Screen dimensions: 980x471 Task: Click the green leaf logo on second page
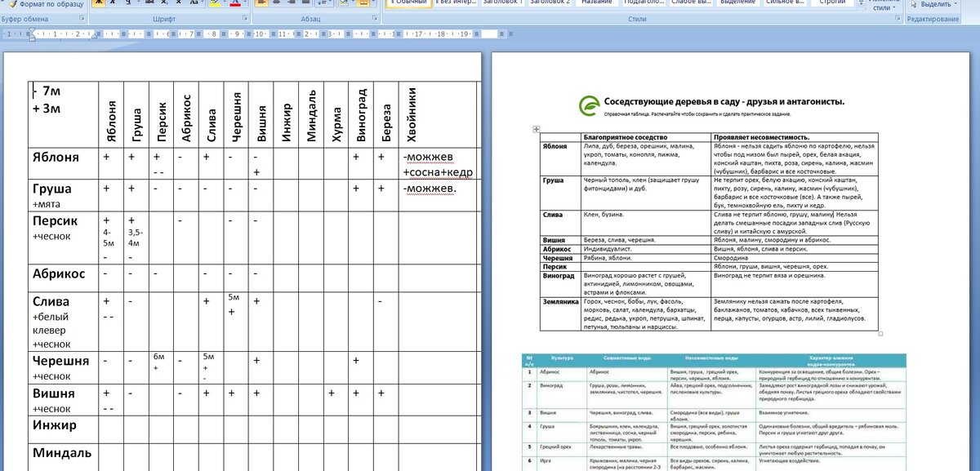(x=587, y=104)
